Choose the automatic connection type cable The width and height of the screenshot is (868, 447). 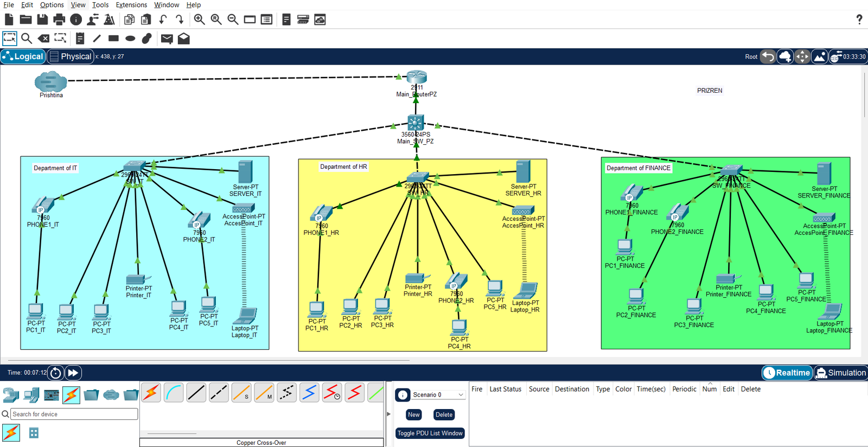(151, 392)
